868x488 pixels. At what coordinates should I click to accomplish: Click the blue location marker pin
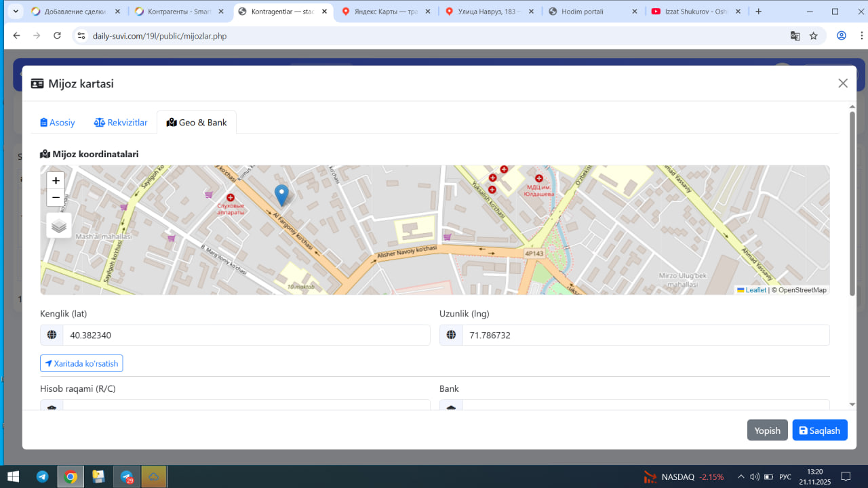pos(281,195)
